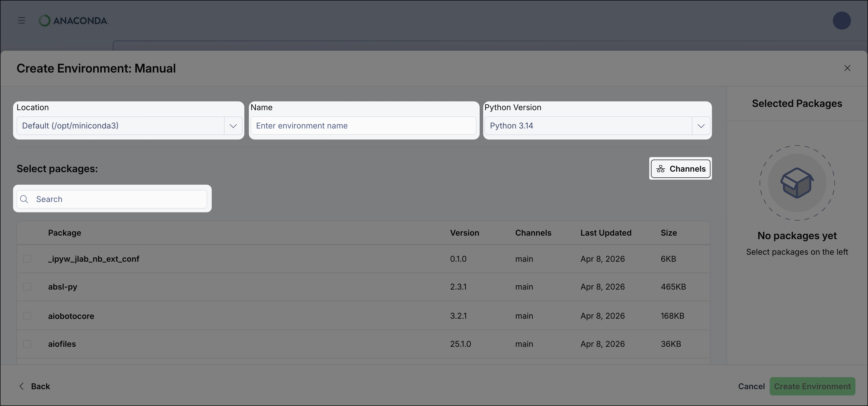Click the package Search field
The image size is (868, 406).
coord(111,199)
